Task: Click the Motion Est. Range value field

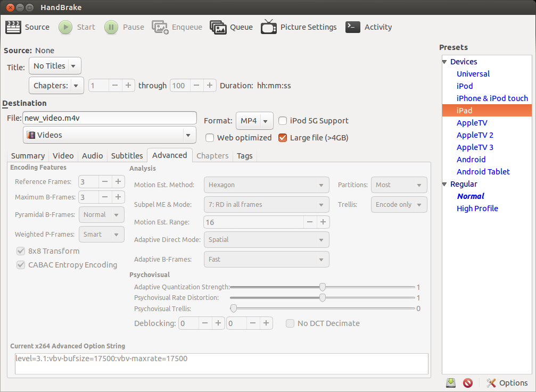Action: coord(253,222)
